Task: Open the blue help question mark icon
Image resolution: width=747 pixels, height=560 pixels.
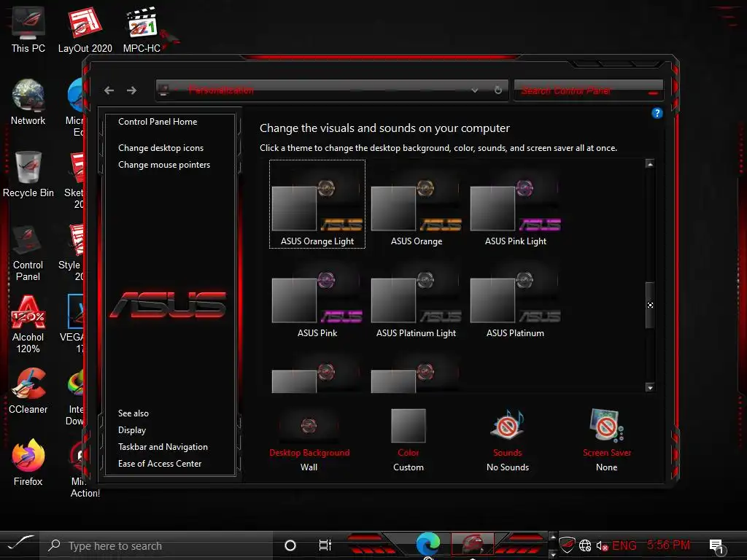Action: click(657, 113)
